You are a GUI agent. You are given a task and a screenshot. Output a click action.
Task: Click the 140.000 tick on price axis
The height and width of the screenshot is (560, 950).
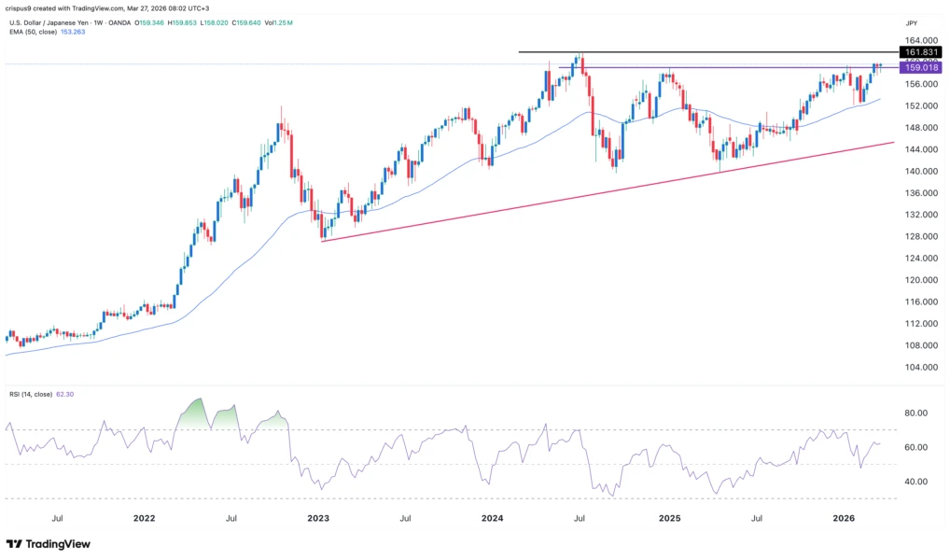pos(919,172)
